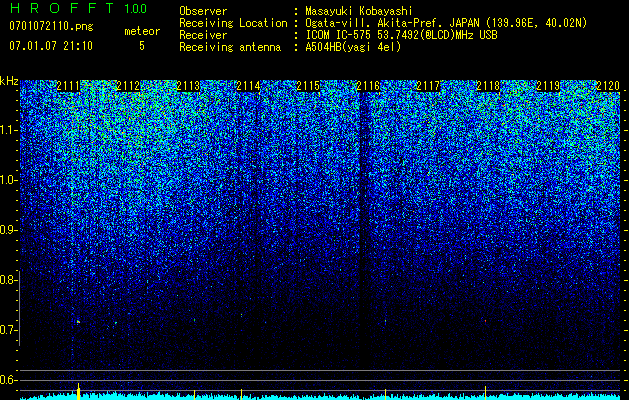This screenshot has height=400, width=629.
Task: Click the 2119 time label
Action: coord(548,86)
